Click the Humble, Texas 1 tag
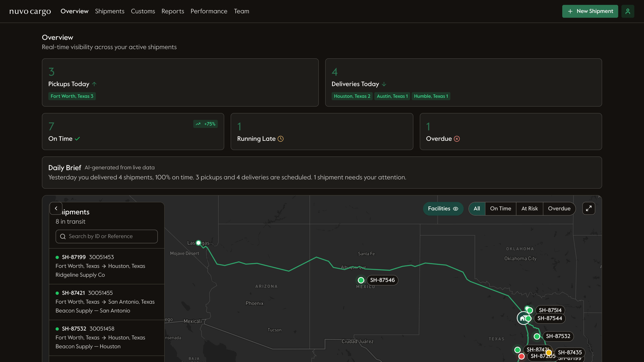The image size is (644, 362). (x=431, y=96)
